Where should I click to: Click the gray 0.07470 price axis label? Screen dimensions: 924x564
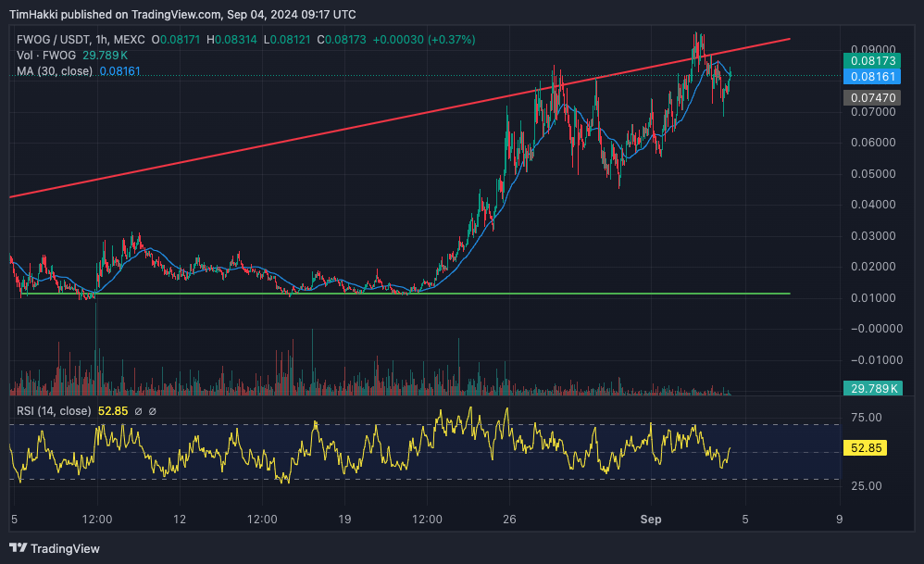(870, 97)
